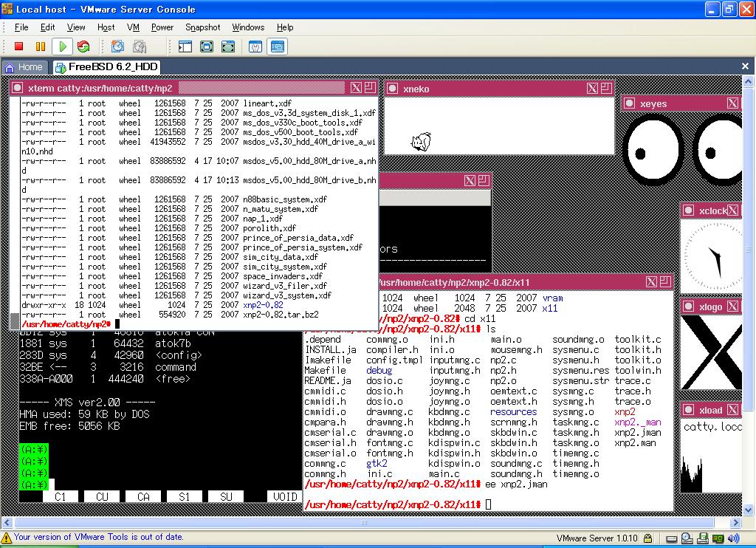The height and width of the screenshot is (548, 756).
Task: Open the Edit menu
Action: click(47, 27)
